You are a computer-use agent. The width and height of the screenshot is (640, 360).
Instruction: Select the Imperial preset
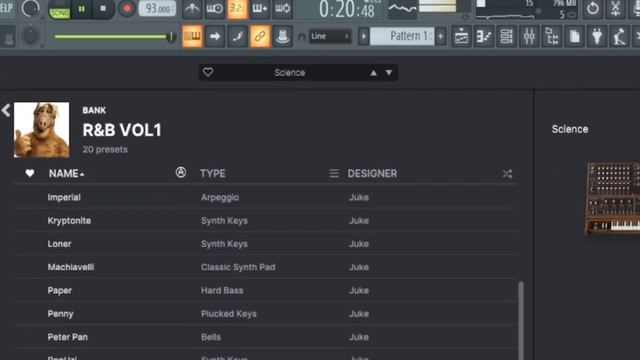point(265,197)
